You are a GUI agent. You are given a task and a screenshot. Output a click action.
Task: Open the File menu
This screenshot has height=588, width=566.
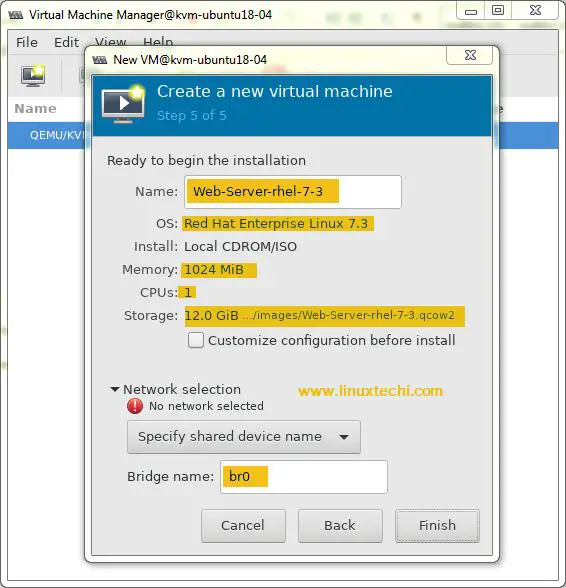click(x=27, y=42)
